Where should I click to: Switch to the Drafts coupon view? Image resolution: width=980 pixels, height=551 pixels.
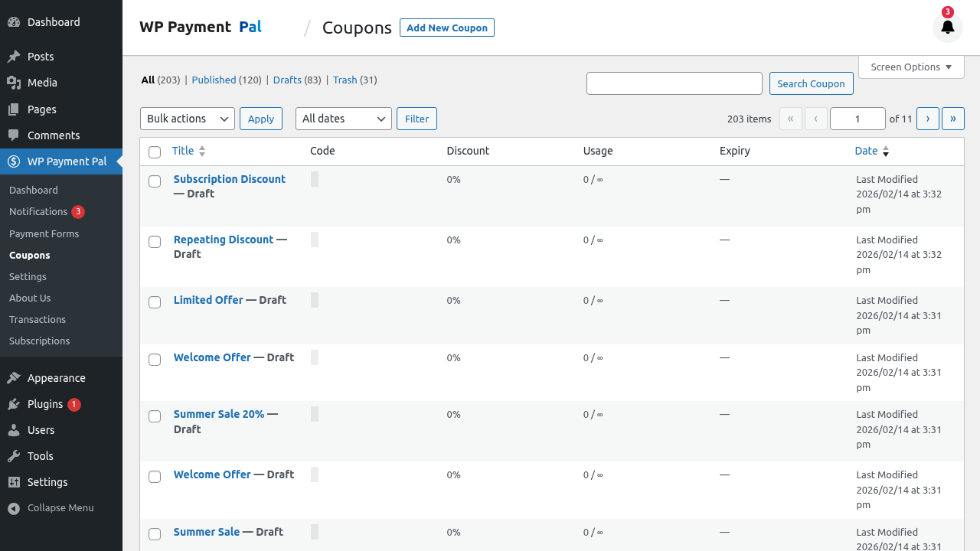(287, 80)
